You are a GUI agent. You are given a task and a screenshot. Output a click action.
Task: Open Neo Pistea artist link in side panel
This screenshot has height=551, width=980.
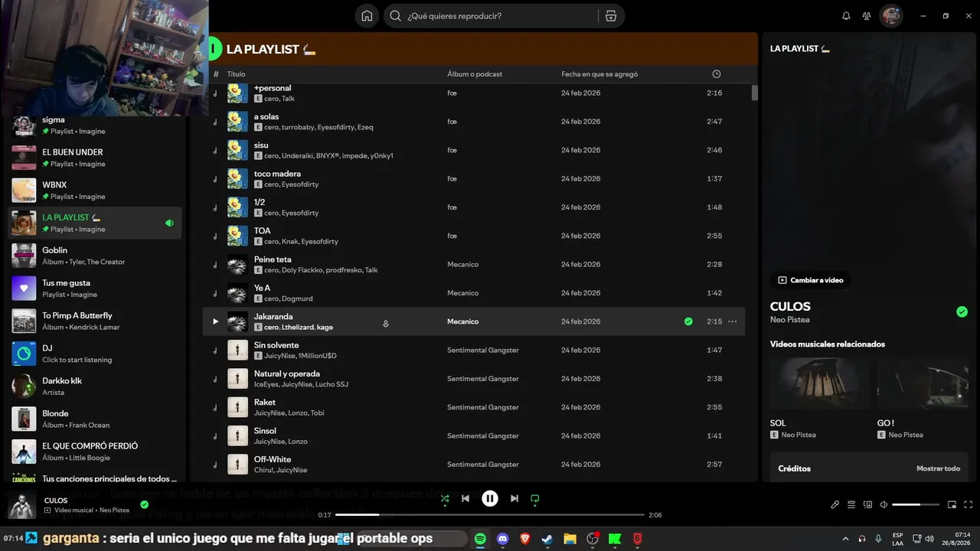(789, 320)
